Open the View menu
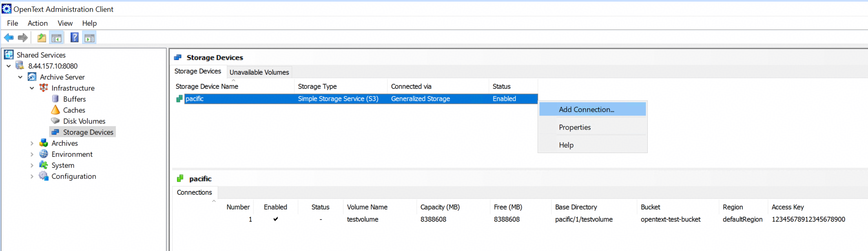868x251 pixels. 65,23
